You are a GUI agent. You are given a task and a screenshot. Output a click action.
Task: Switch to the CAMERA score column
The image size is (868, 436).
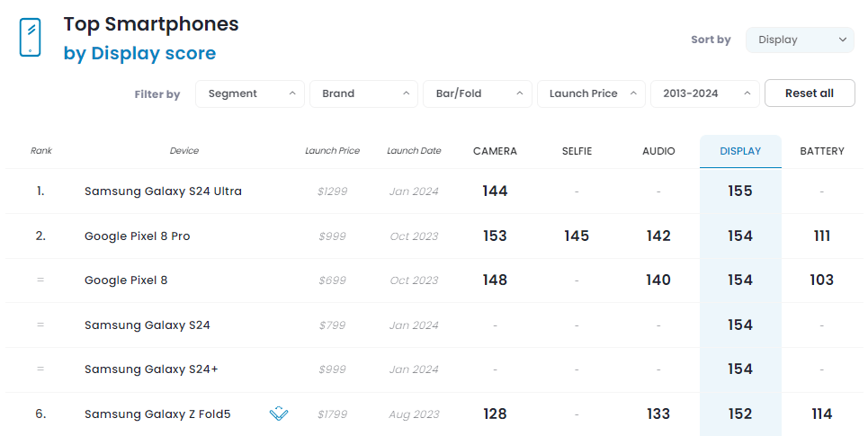click(495, 151)
